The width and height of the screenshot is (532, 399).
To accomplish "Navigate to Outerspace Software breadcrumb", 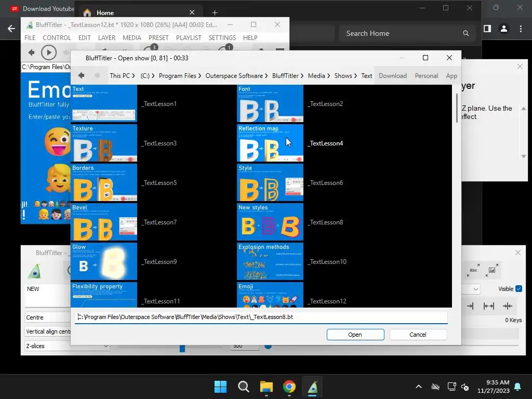I will point(234,76).
